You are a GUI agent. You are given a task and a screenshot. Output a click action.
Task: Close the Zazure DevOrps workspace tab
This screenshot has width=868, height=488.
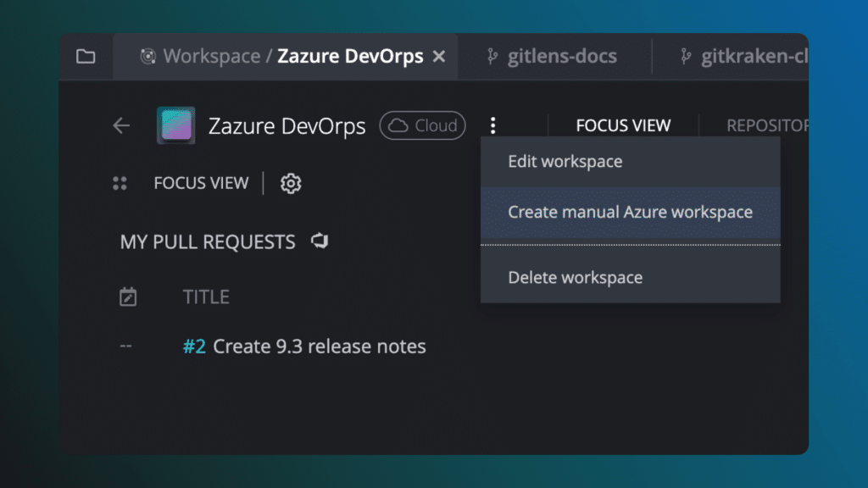tap(439, 57)
